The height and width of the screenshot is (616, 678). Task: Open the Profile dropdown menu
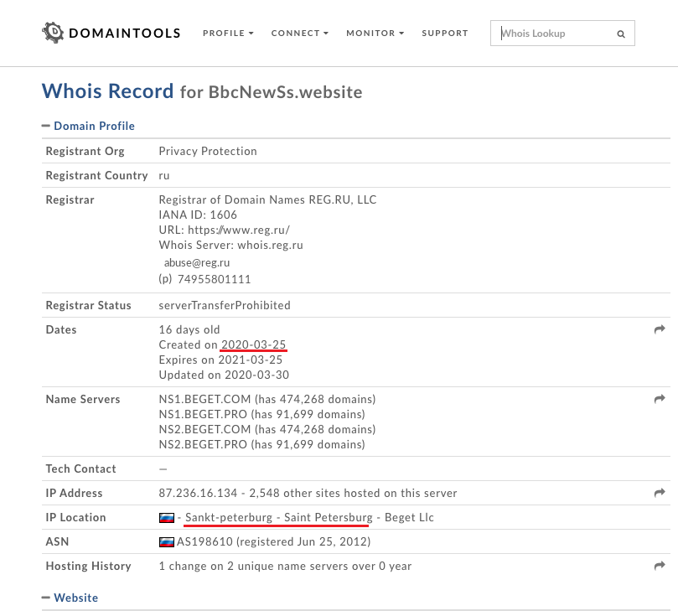point(228,34)
